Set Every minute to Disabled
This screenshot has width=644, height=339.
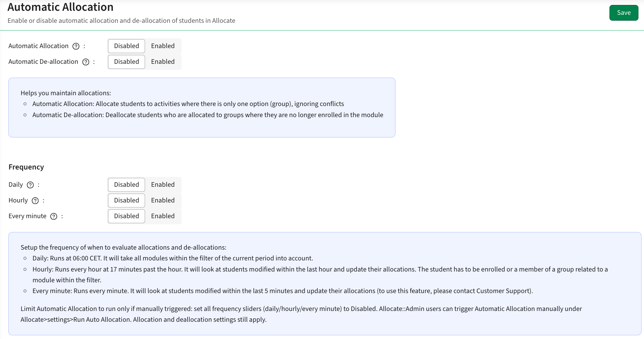(126, 216)
